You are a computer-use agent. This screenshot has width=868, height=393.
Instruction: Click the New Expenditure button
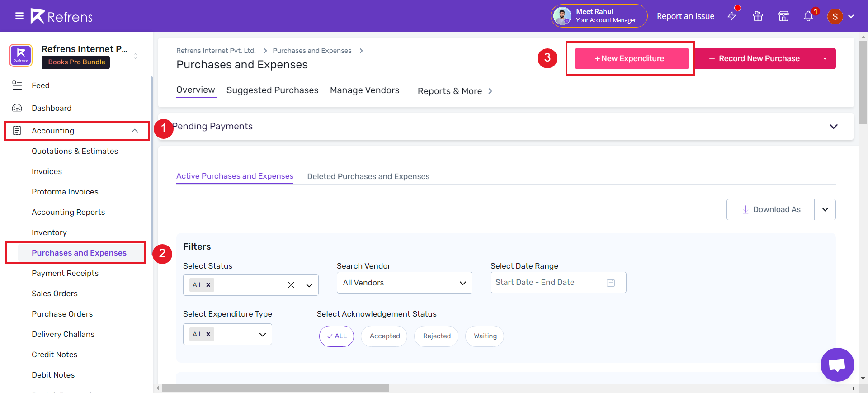[632, 59]
